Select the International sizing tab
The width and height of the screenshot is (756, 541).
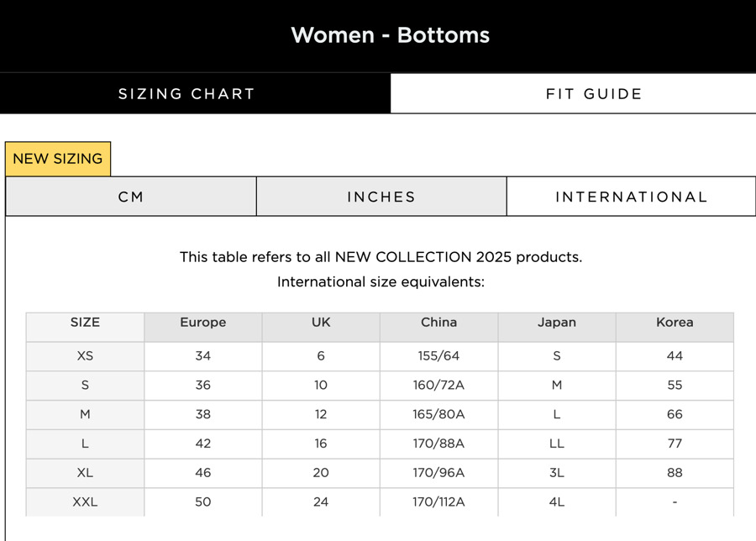click(632, 197)
